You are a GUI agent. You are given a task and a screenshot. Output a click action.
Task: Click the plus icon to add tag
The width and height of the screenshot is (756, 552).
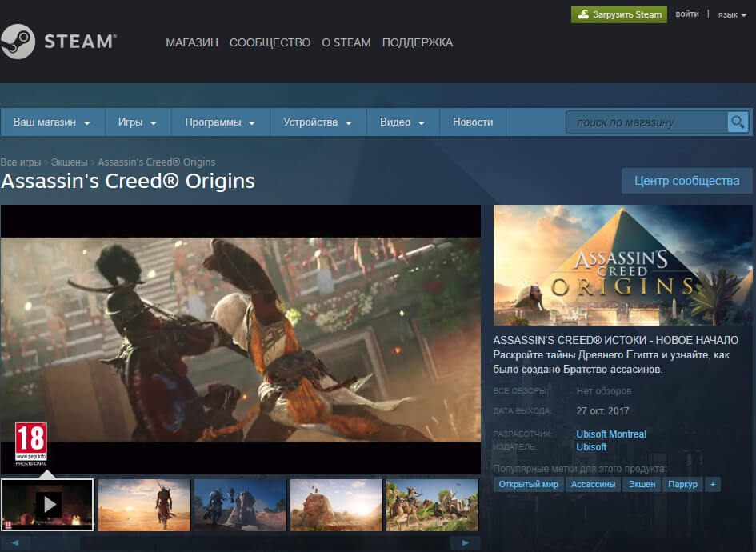(x=713, y=484)
